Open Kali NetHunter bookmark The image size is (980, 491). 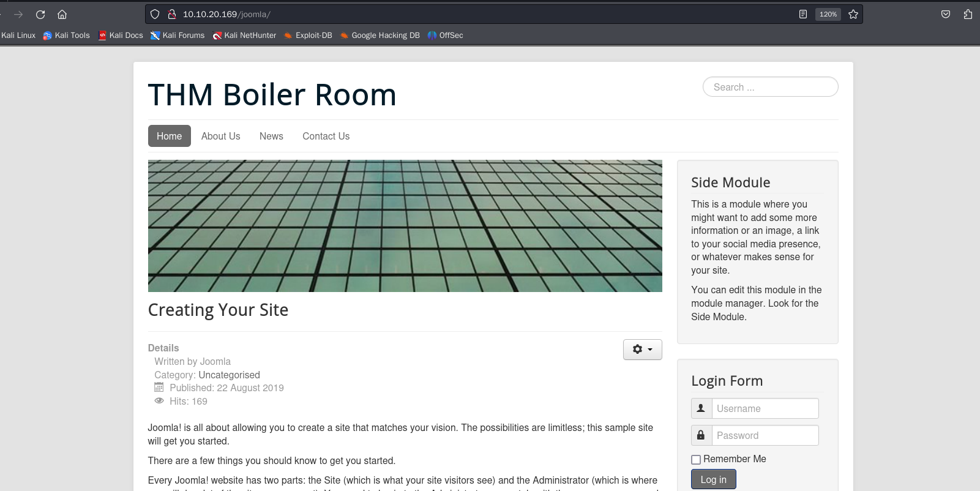(x=244, y=36)
